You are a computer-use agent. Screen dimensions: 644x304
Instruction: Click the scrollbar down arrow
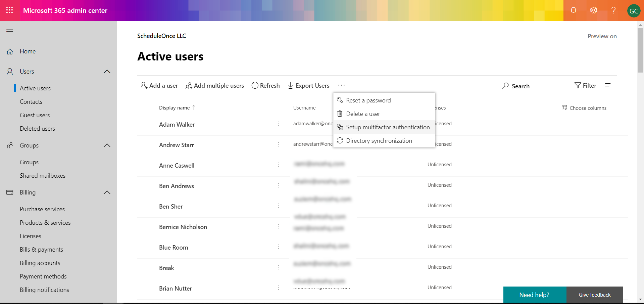tap(641, 299)
